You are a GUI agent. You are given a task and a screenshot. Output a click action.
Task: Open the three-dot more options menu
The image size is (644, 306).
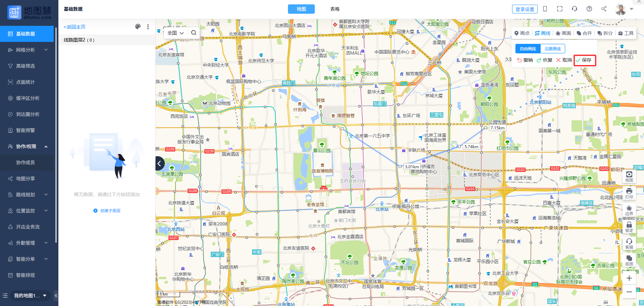click(x=148, y=27)
